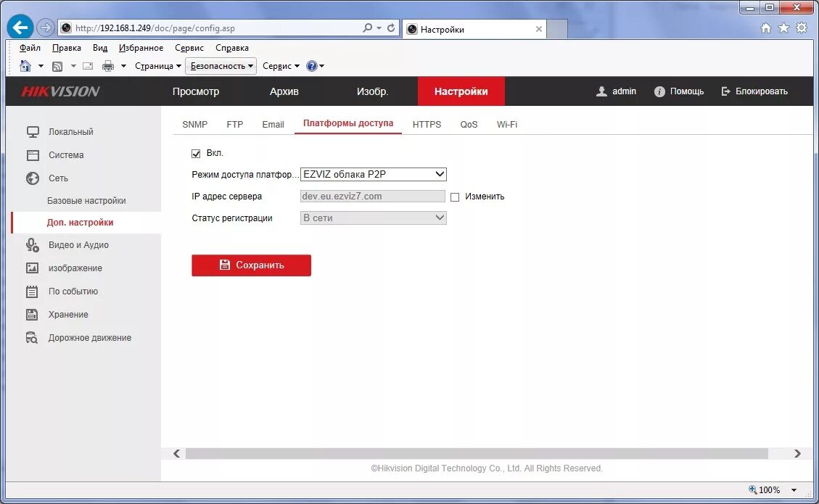Check the Изменить checkbox

pos(455,197)
